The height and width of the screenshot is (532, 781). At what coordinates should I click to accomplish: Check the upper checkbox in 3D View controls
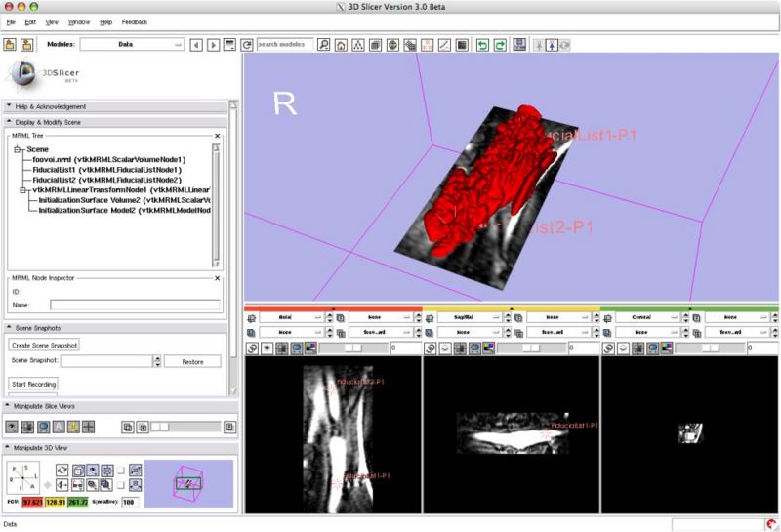tap(120, 471)
